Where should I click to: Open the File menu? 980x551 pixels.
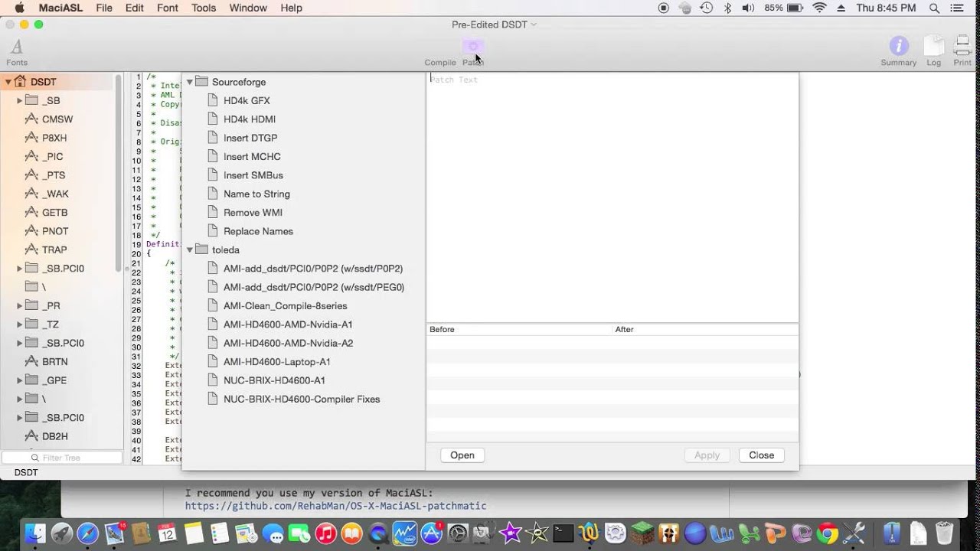(104, 8)
